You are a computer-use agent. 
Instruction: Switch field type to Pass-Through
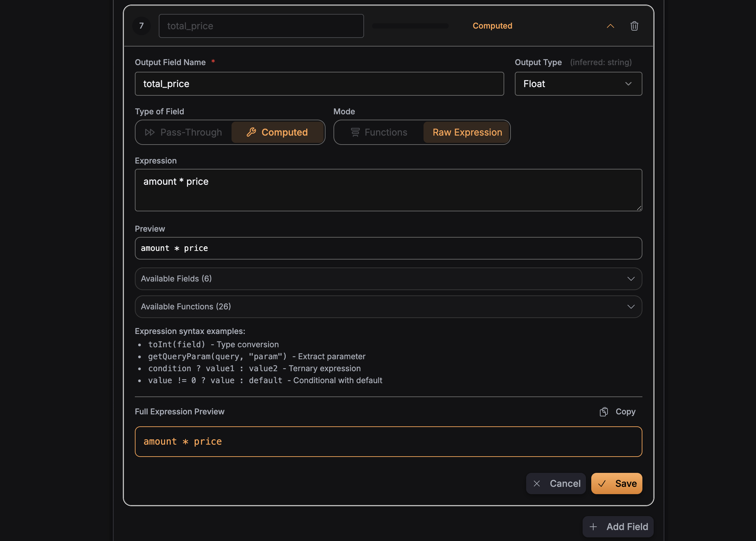tap(184, 132)
